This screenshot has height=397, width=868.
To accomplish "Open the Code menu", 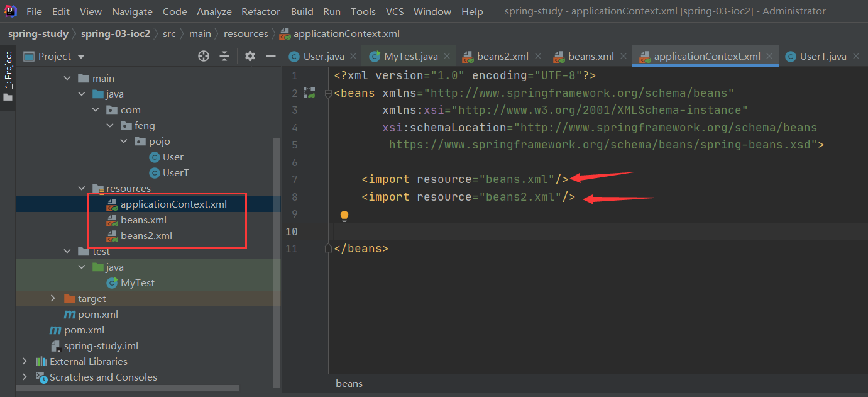I will pyautogui.click(x=175, y=11).
